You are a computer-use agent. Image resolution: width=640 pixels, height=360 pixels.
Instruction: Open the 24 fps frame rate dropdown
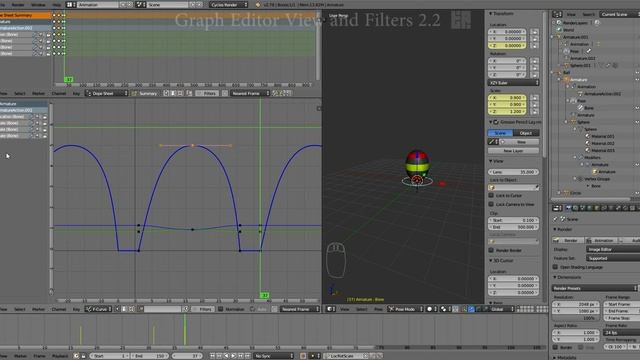click(622, 333)
